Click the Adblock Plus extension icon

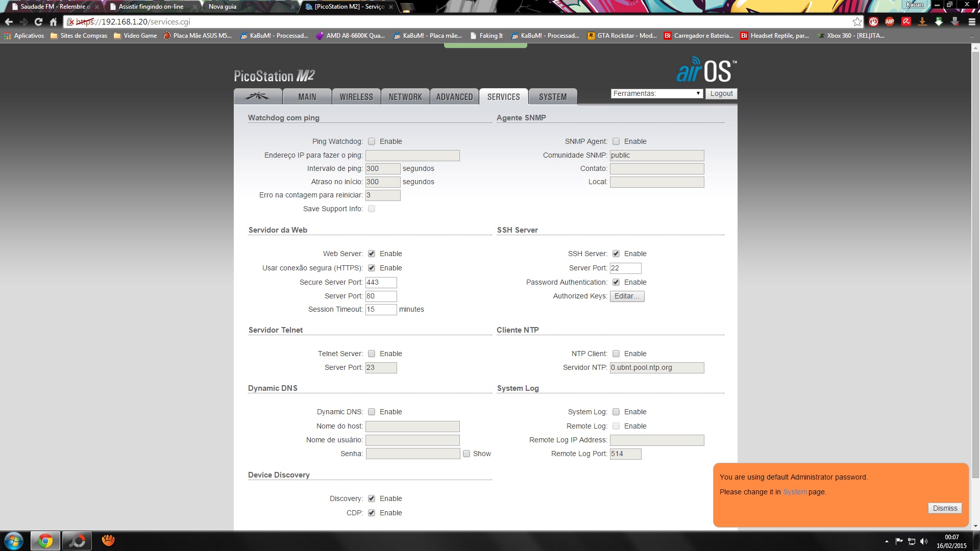890,21
